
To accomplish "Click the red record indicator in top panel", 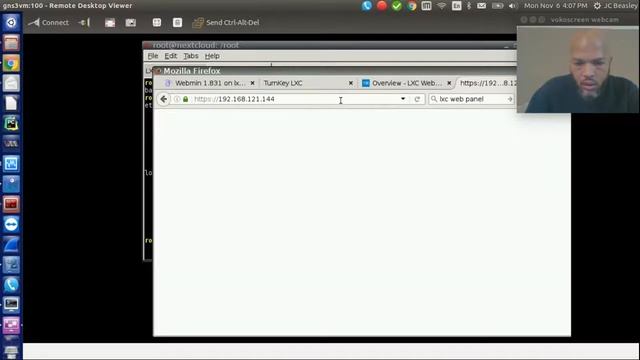I will tap(382, 6).
